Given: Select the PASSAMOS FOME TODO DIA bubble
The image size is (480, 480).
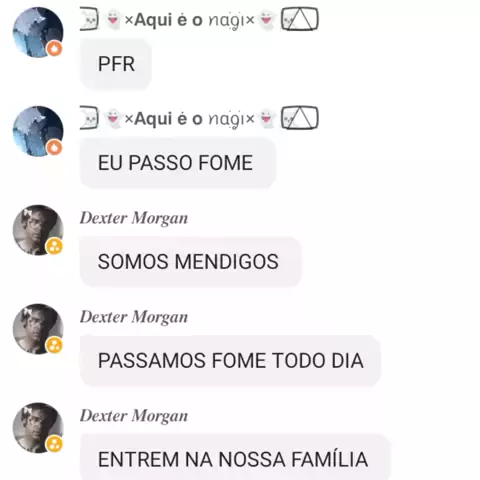Looking at the screenshot, I should pyautogui.click(x=230, y=361).
